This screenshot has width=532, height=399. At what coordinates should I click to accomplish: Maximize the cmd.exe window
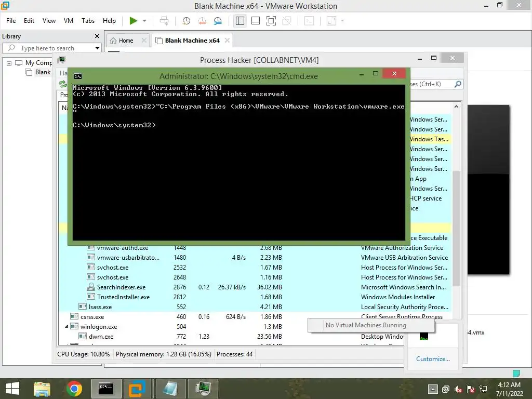pyautogui.click(x=376, y=74)
